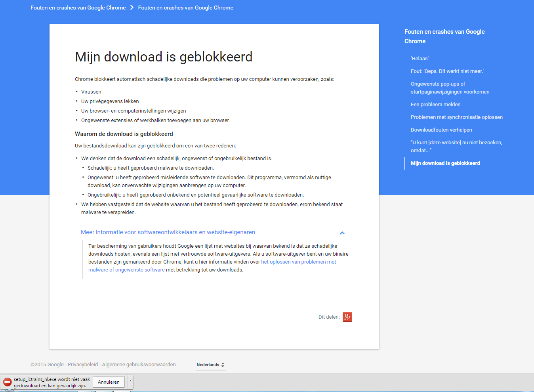
Task: Follow 'het oplossen van problemen met malware' link
Action: coord(298,262)
